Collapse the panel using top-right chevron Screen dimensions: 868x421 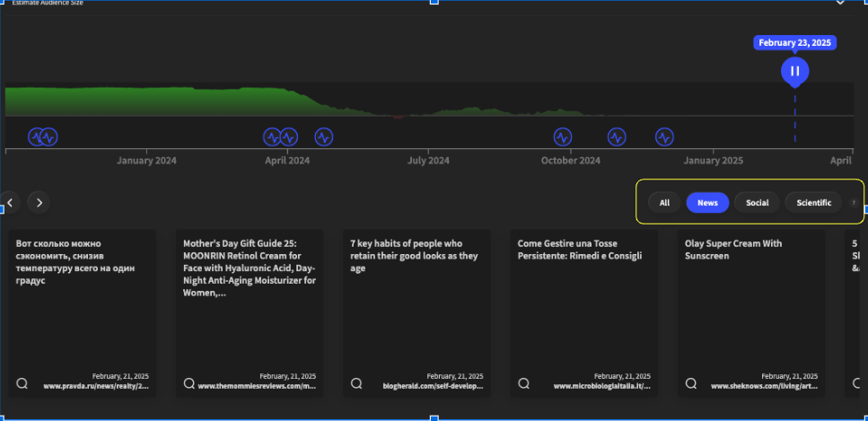coord(840,4)
